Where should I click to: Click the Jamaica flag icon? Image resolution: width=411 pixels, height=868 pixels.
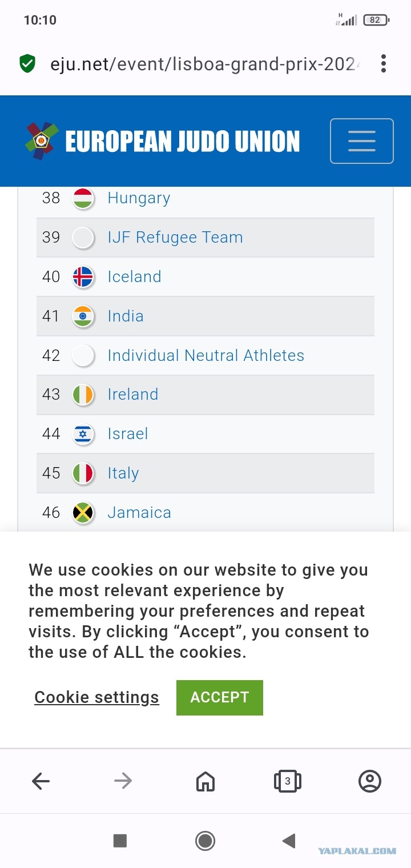click(x=83, y=513)
